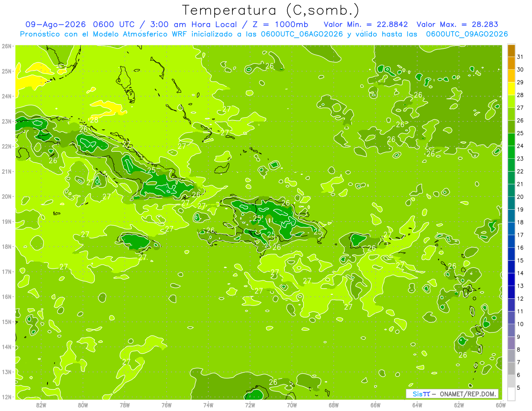Click the 26N latitude axis label

pos(7,46)
